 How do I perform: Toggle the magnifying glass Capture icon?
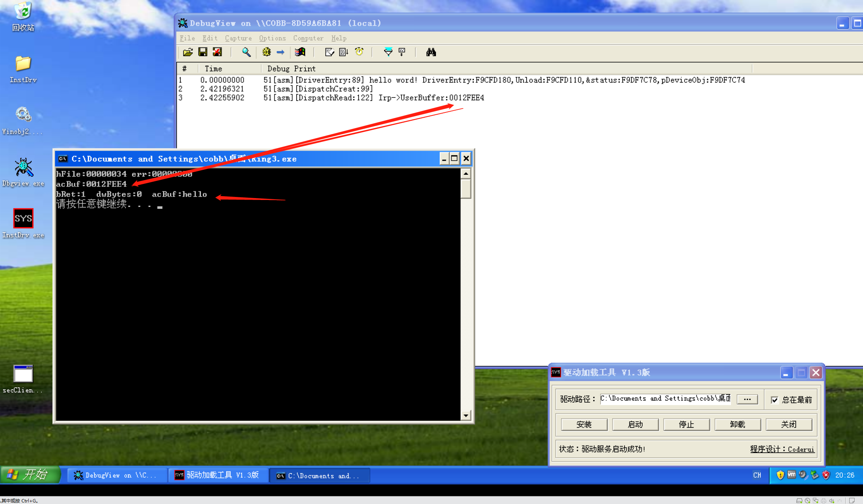pyautogui.click(x=246, y=52)
